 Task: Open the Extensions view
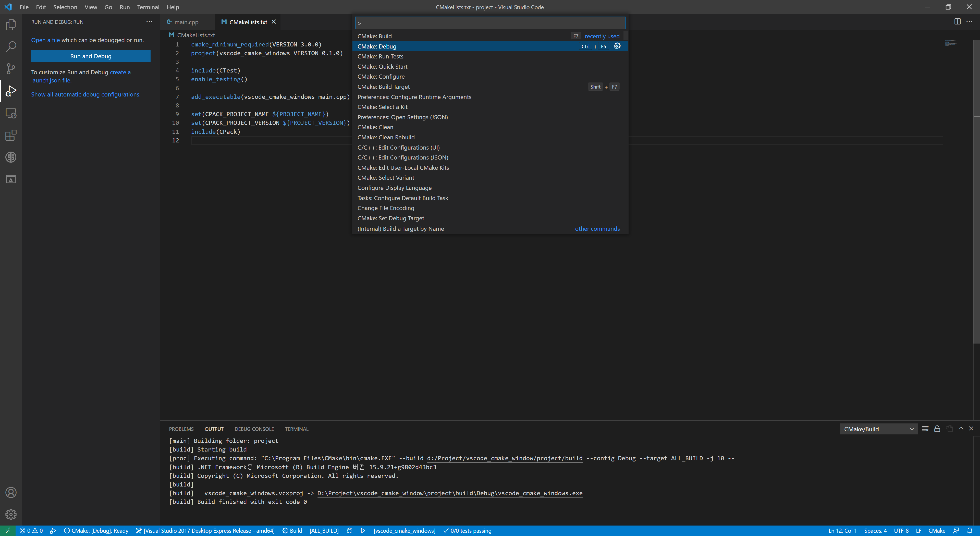(11, 135)
